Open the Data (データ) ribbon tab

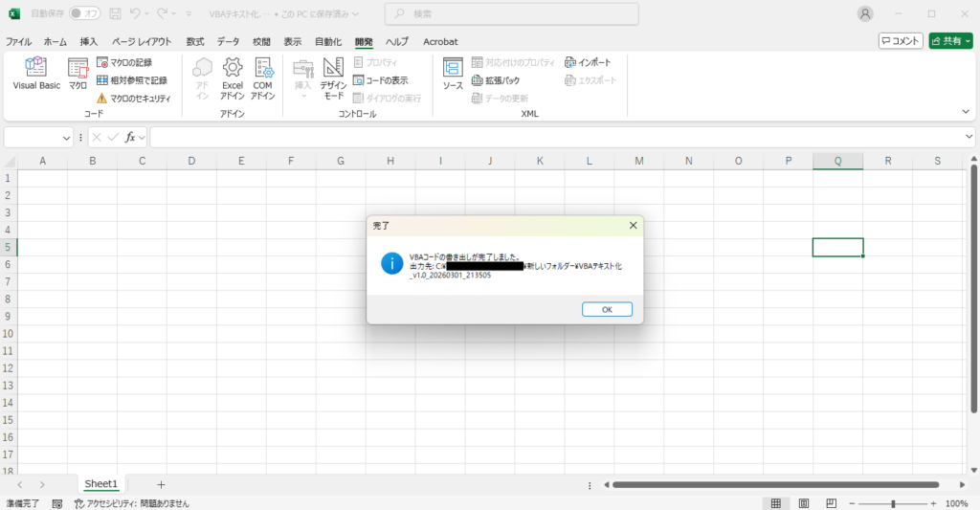coord(228,42)
